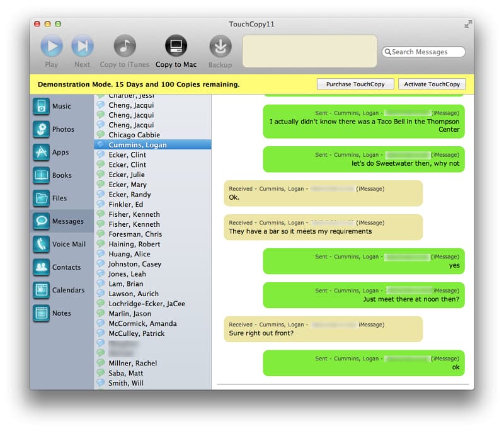Select the Cummins, Logan conversation
The height and width of the screenshot is (431, 504).
click(152, 145)
